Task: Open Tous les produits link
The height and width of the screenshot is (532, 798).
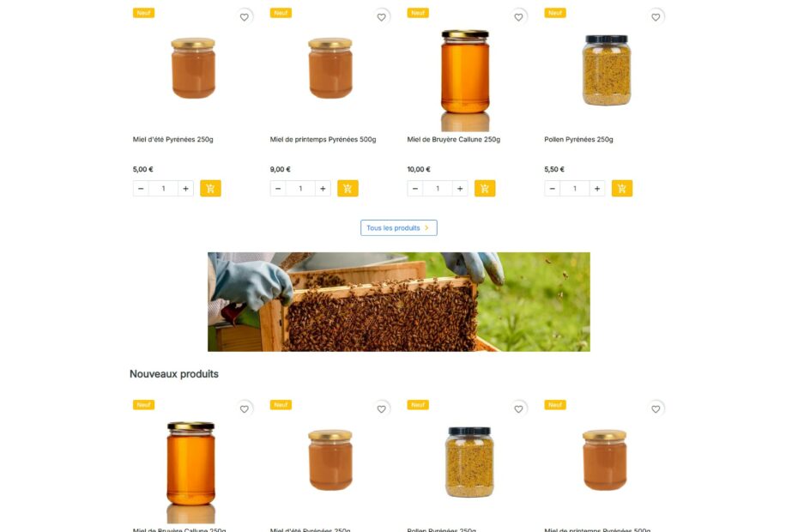Action: coord(398,227)
